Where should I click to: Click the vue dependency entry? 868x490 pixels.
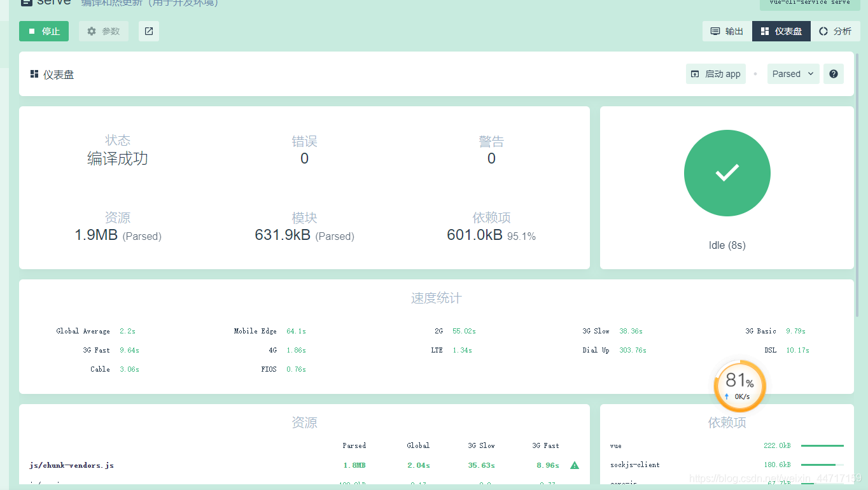[615, 445]
